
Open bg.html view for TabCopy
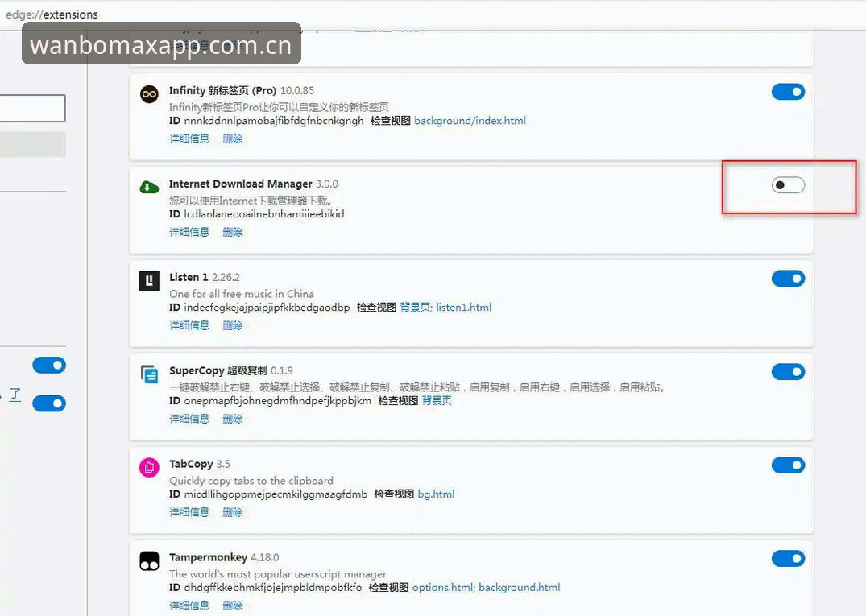437,494
